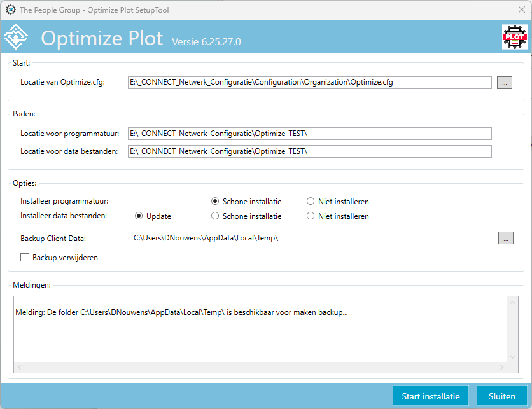Click Start installatie button
The height and width of the screenshot is (409, 532).
(431, 396)
